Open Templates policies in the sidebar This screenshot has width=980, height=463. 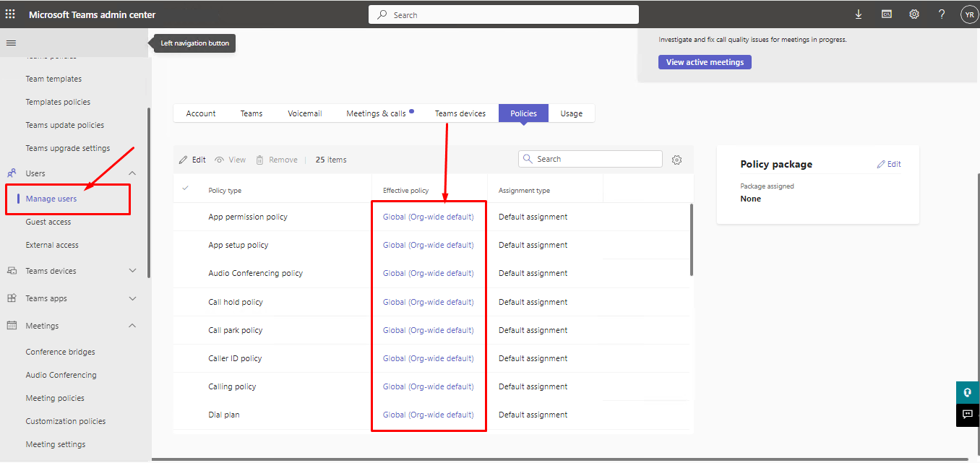pos(58,102)
